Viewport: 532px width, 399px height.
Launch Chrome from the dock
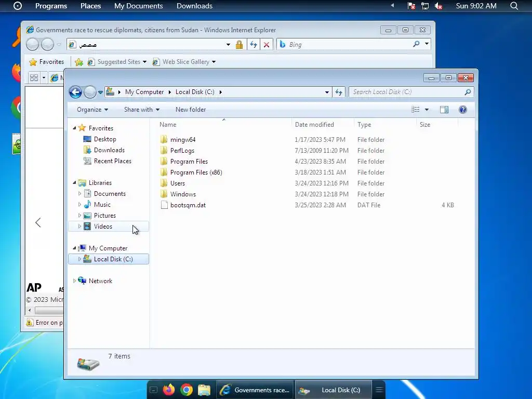187,390
